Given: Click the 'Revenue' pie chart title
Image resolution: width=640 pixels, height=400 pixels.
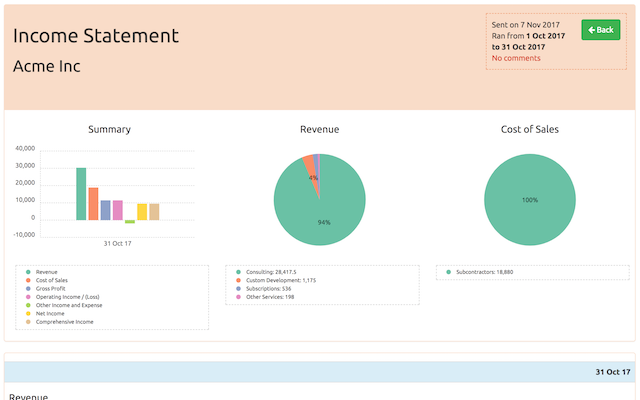Looking at the screenshot, I should 320,129.
